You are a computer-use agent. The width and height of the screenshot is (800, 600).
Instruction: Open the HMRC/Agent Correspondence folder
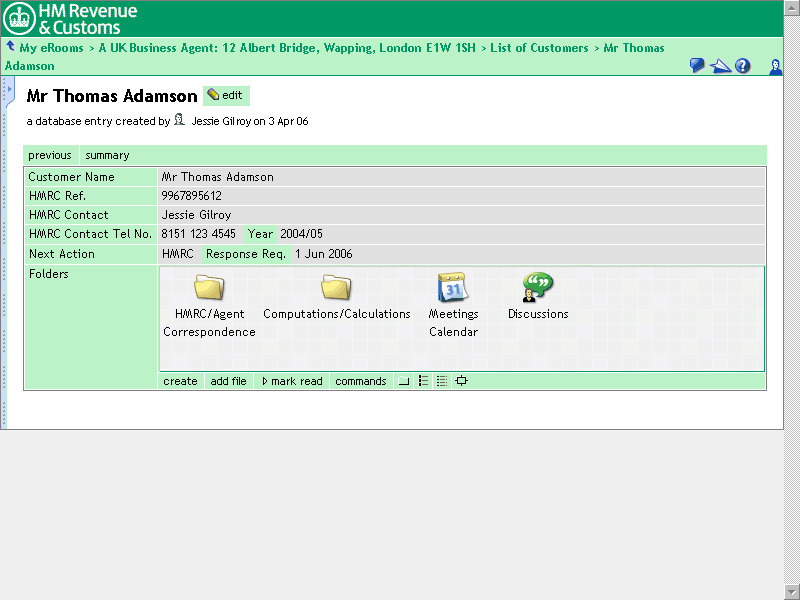[x=209, y=290]
